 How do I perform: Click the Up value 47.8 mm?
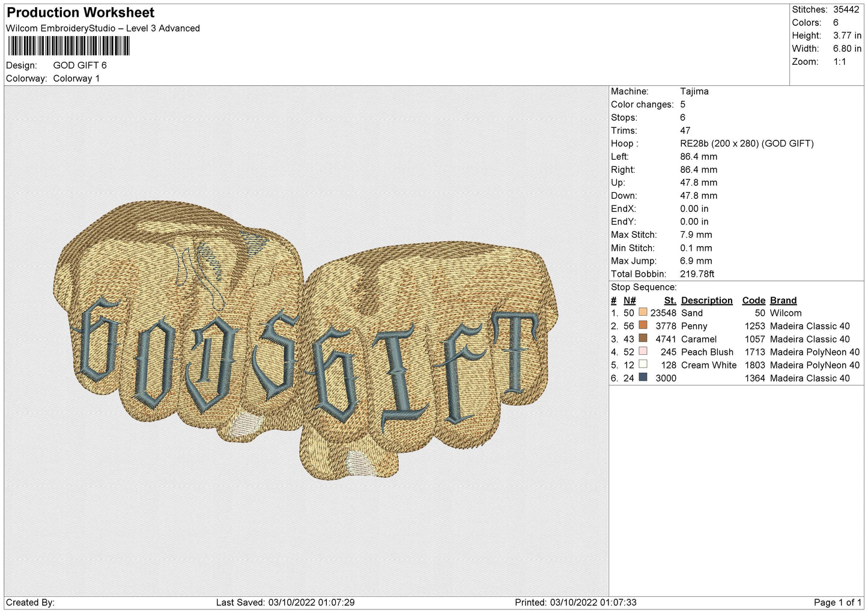click(x=699, y=183)
